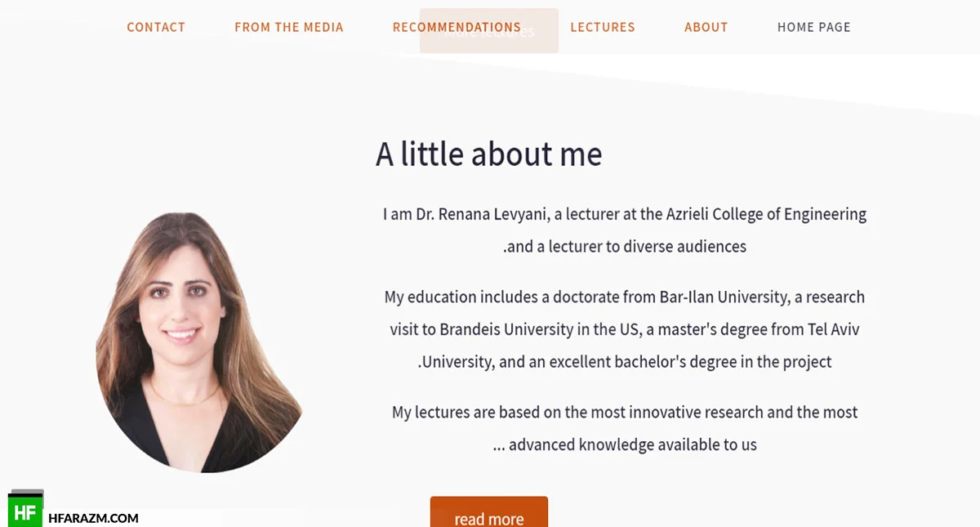This screenshot has height=527, width=980.
Task: Open the RECOMMENDATIONS menu item
Action: pyautogui.click(x=457, y=27)
